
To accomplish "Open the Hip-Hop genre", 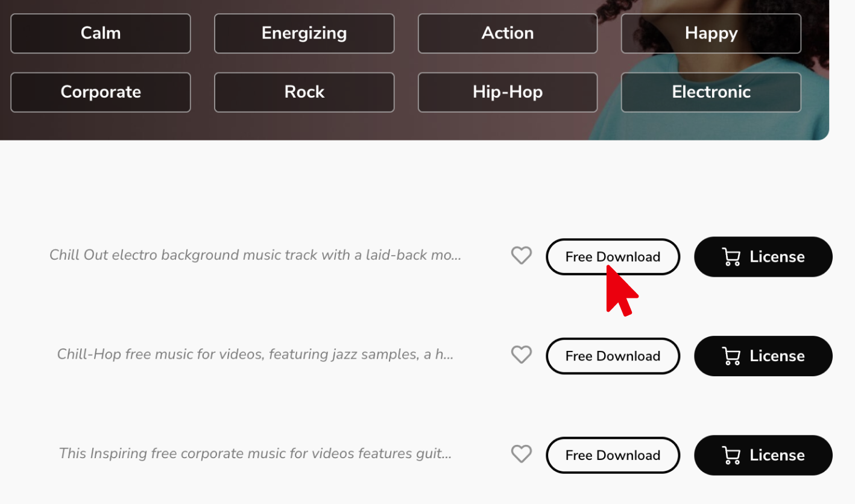I will pyautogui.click(x=508, y=92).
